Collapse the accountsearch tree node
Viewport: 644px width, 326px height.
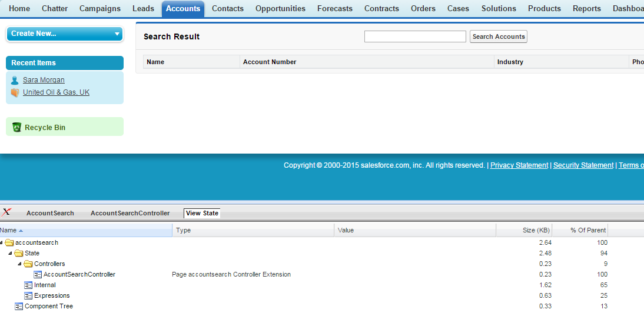[x=2, y=243]
